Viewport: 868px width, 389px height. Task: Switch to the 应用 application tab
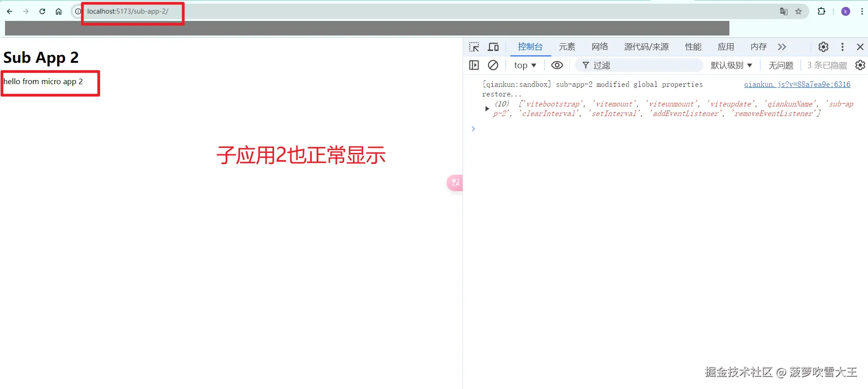(726, 47)
